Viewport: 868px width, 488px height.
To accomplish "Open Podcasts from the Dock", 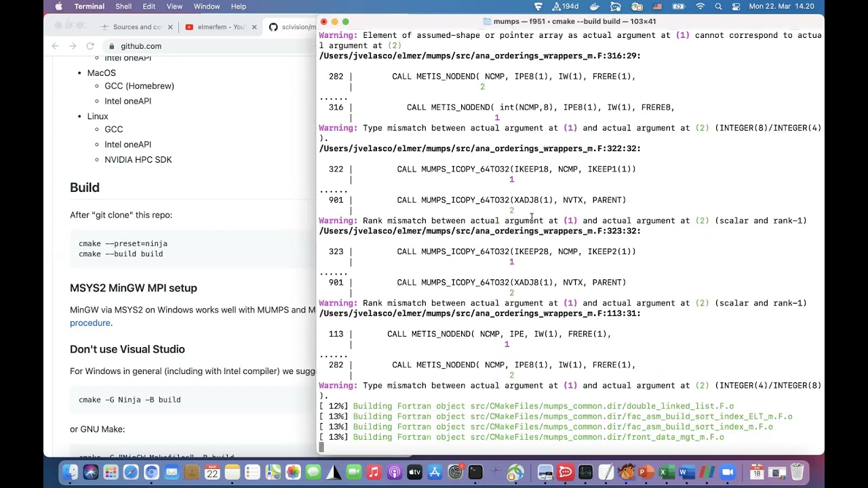I will (394, 472).
